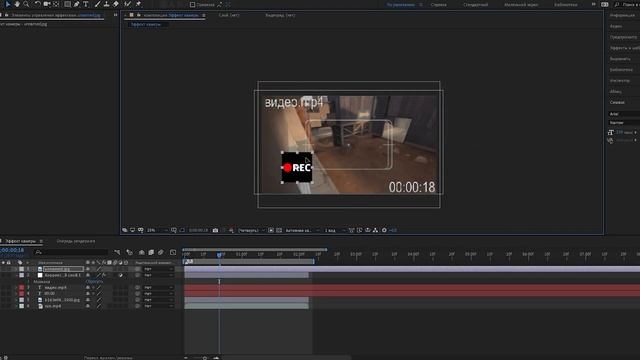Select the Eraser tool
The height and width of the screenshot is (360, 640).
116,4
